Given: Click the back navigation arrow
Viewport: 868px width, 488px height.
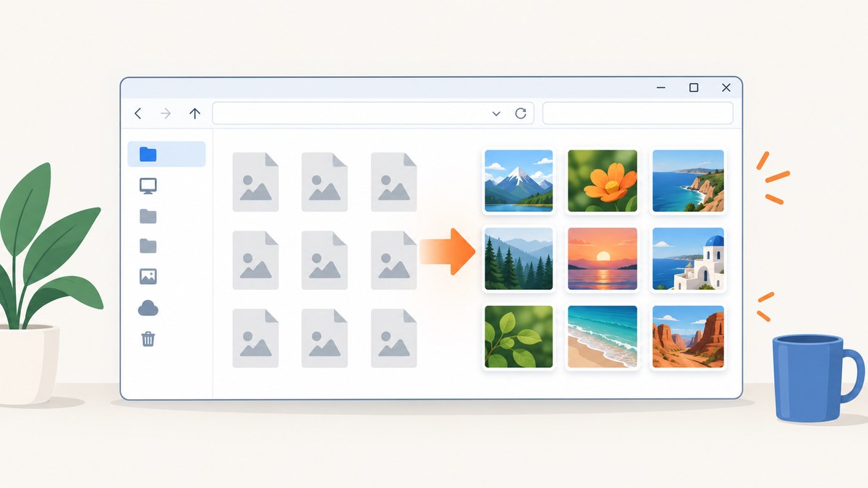Looking at the screenshot, I should click(138, 114).
